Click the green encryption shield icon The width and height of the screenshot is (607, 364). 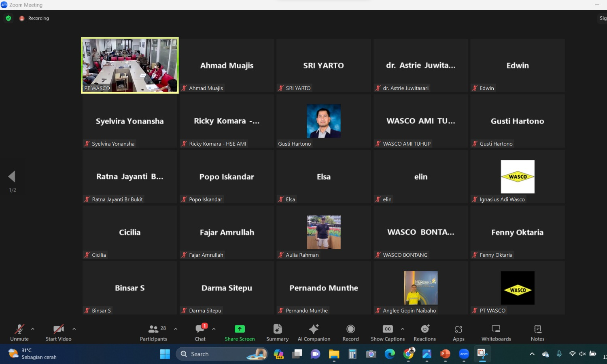click(x=8, y=18)
